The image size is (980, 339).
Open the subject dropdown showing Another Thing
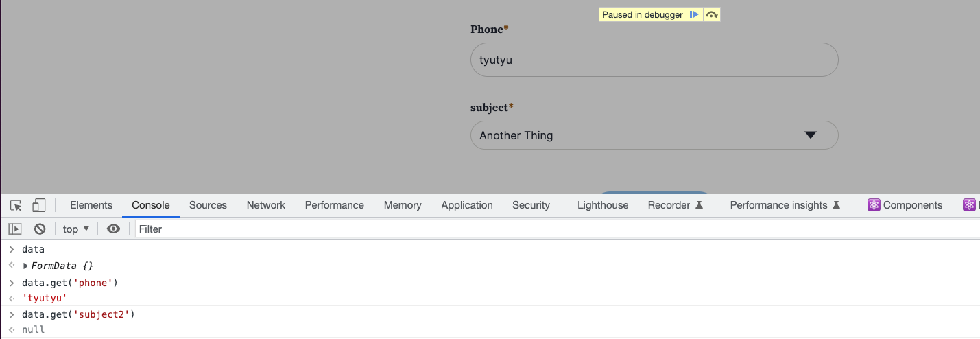coord(654,135)
